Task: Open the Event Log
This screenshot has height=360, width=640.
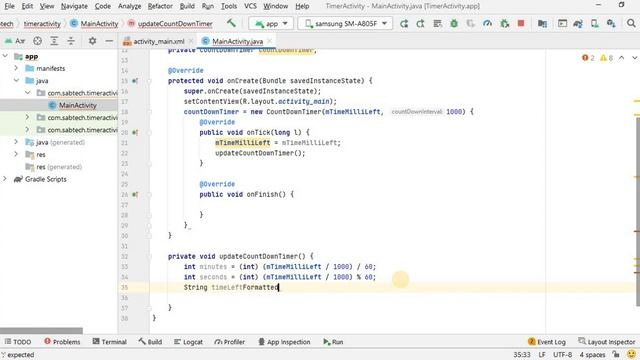Action: (x=547, y=342)
